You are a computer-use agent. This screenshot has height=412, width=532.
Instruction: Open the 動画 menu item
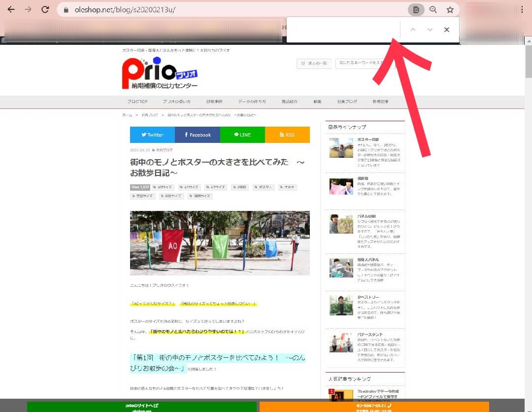pyautogui.click(x=318, y=102)
